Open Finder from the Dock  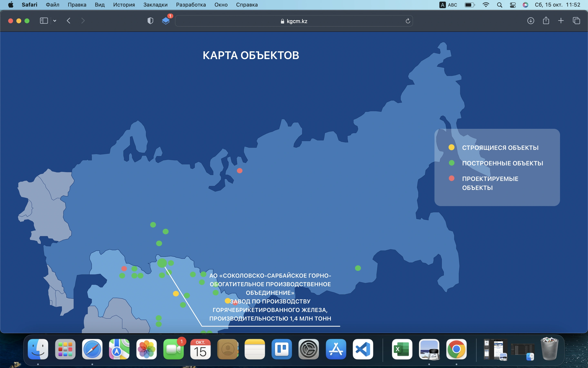pyautogui.click(x=38, y=349)
